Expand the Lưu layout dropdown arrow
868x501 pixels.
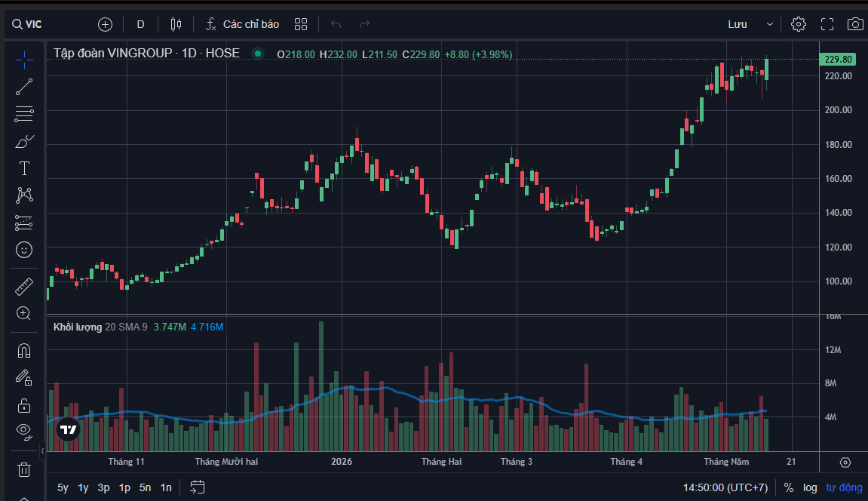(769, 24)
